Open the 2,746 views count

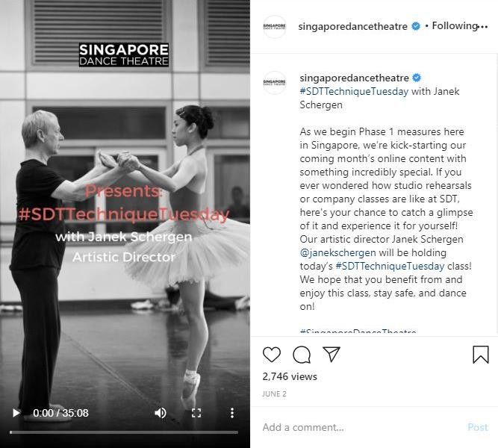pyautogui.click(x=290, y=376)
